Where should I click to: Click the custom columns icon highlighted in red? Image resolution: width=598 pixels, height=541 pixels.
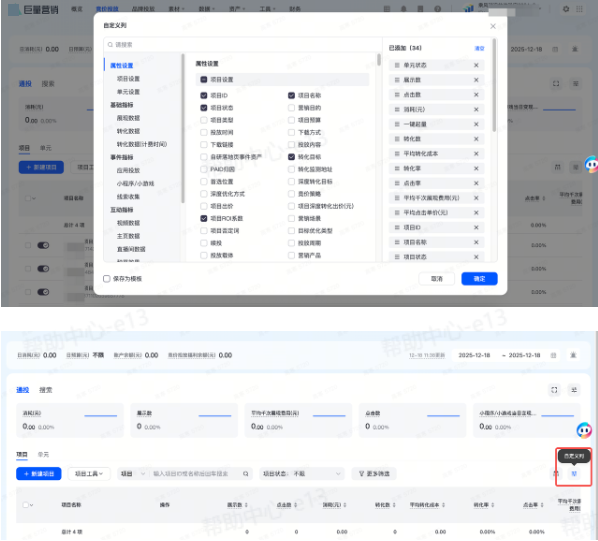(x=574, y=474)
